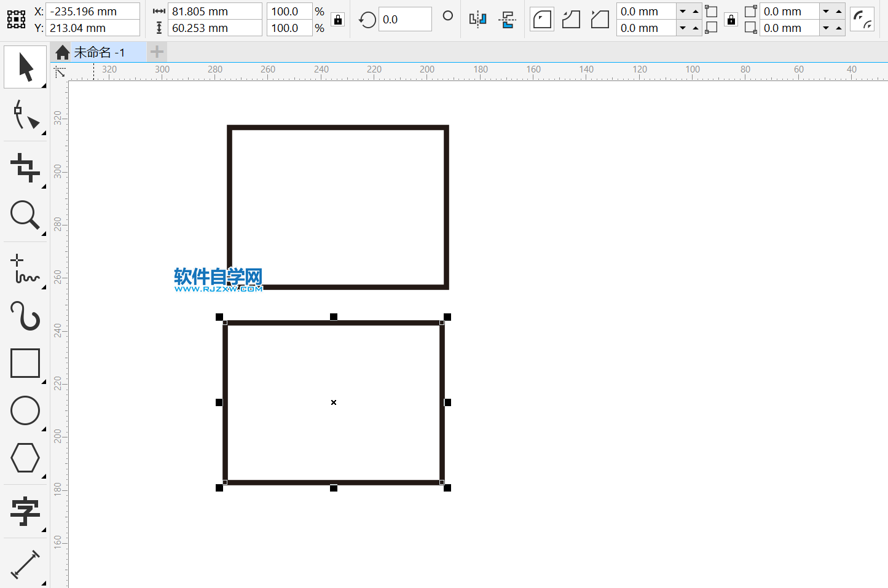Select the Ellipse tool
Screen dimensions: 888x588
click(x=25, y=410)
